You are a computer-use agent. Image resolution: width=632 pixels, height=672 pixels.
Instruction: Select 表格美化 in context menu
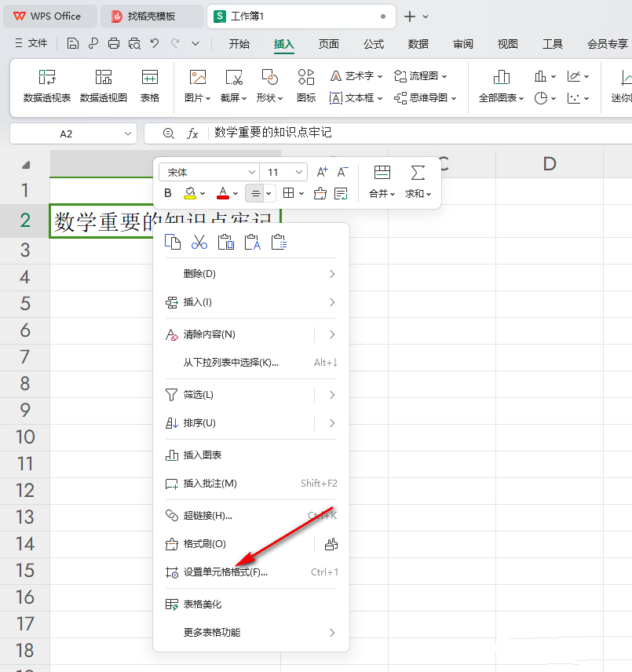pyautogui.click(x=251, y=604)
